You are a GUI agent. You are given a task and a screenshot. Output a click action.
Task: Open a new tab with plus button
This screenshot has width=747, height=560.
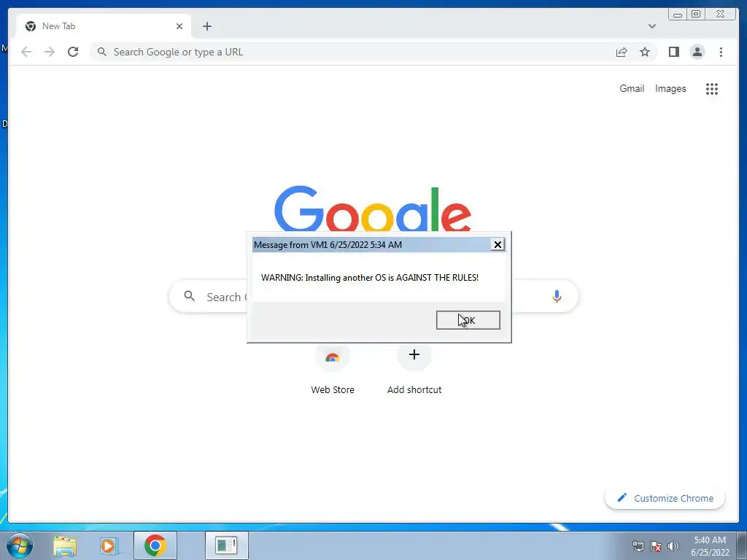206,26
